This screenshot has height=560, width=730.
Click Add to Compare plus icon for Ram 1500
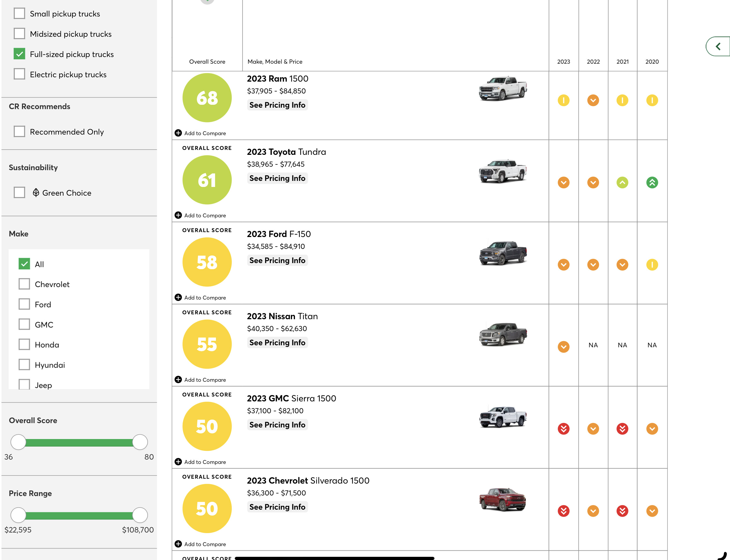coord(178,133)
